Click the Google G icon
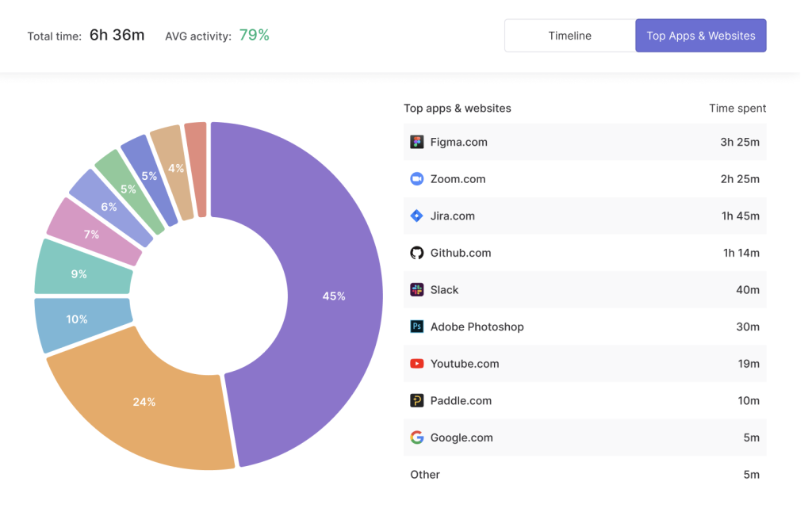Screen dimensions: 812x512 point(417,437)
